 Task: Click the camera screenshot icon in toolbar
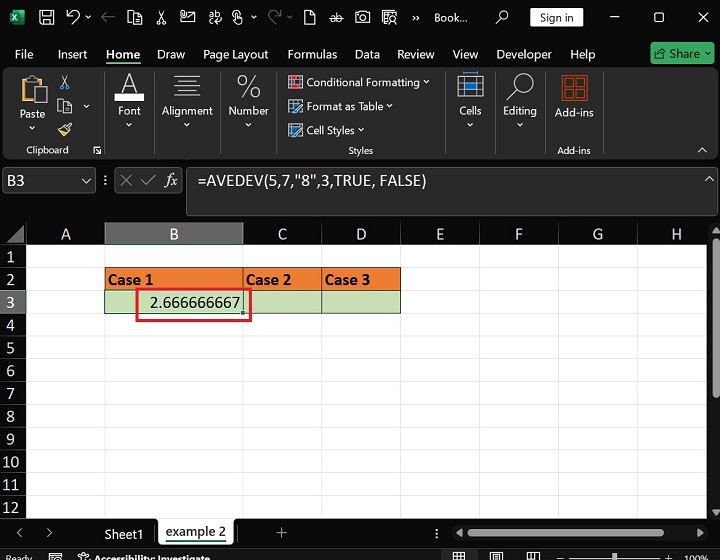362,17
